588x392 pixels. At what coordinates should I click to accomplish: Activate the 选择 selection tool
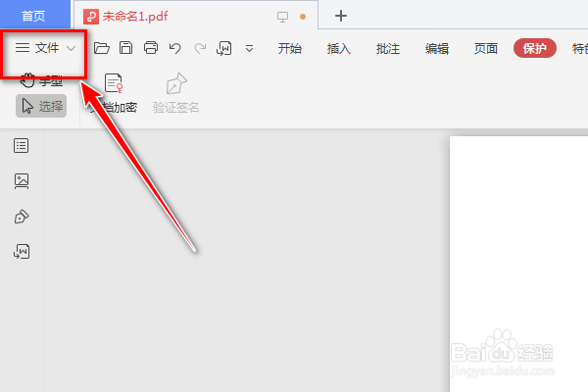[x=41, y=106]
